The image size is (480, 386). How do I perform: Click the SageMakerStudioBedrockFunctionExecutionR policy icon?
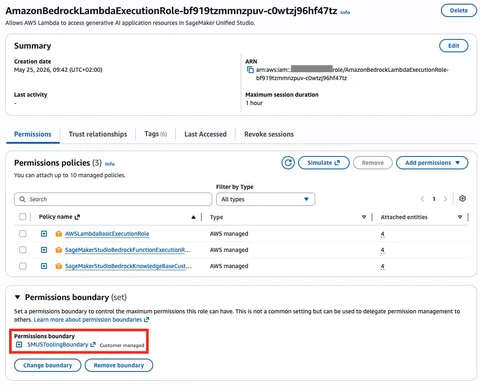59,250
